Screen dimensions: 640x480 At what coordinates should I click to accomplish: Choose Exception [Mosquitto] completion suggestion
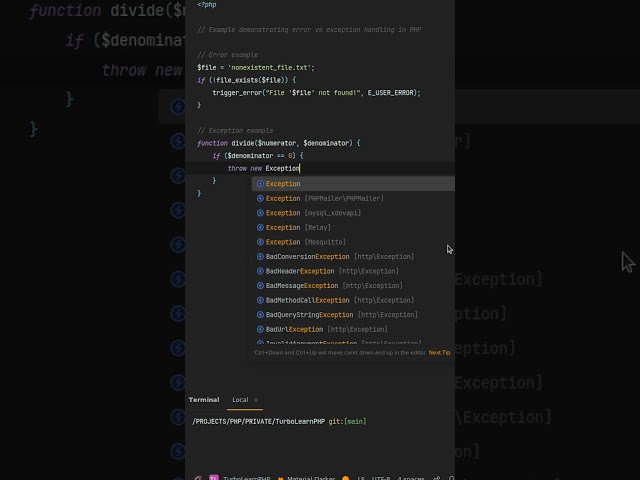[x=353, y=242]
